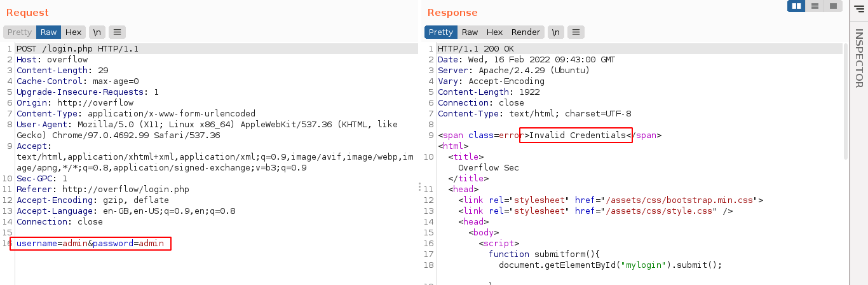Click the Response pane vertical scrollbar

844,102
